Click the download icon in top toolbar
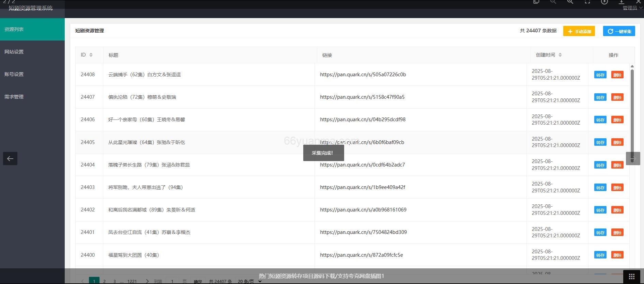The height and width of the screenshot is (284, 644). click(621, 2)
